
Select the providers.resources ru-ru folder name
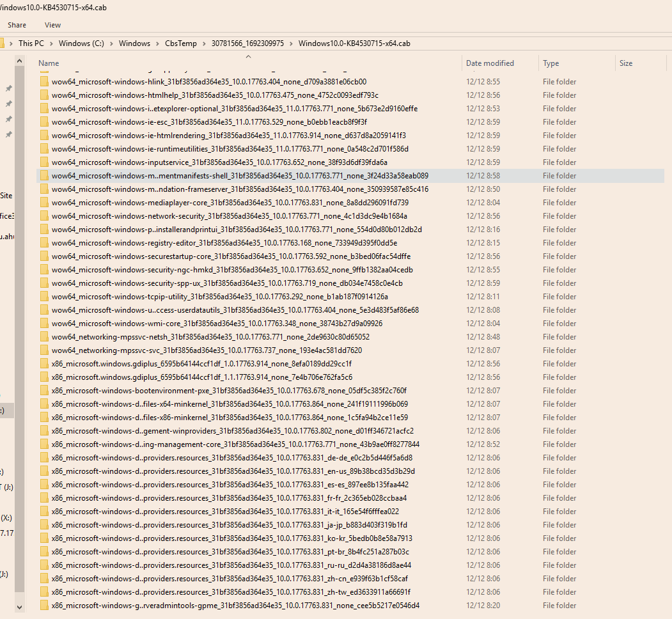231,565
